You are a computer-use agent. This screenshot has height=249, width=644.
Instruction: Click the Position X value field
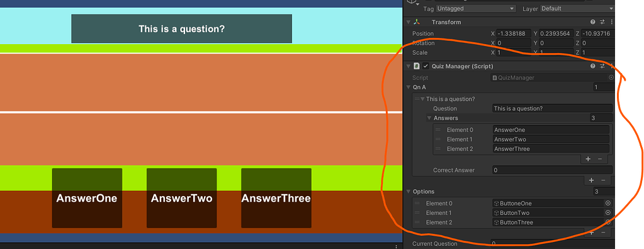click(514, 34)
